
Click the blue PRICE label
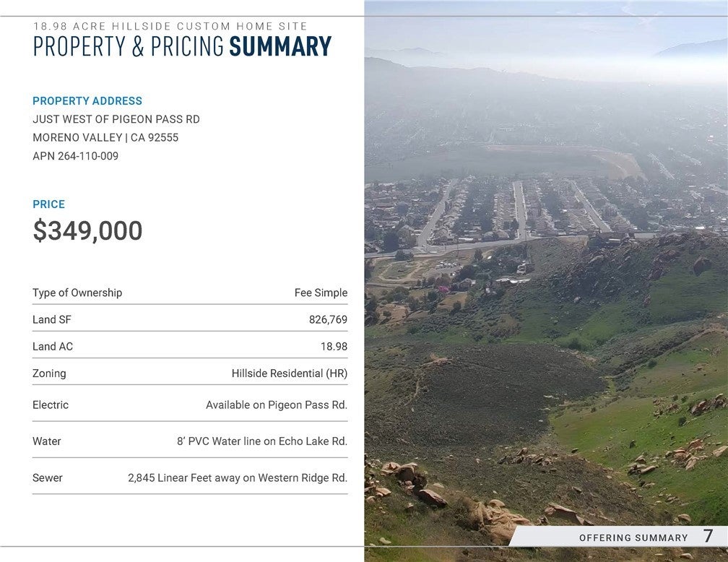coord(49,204)
